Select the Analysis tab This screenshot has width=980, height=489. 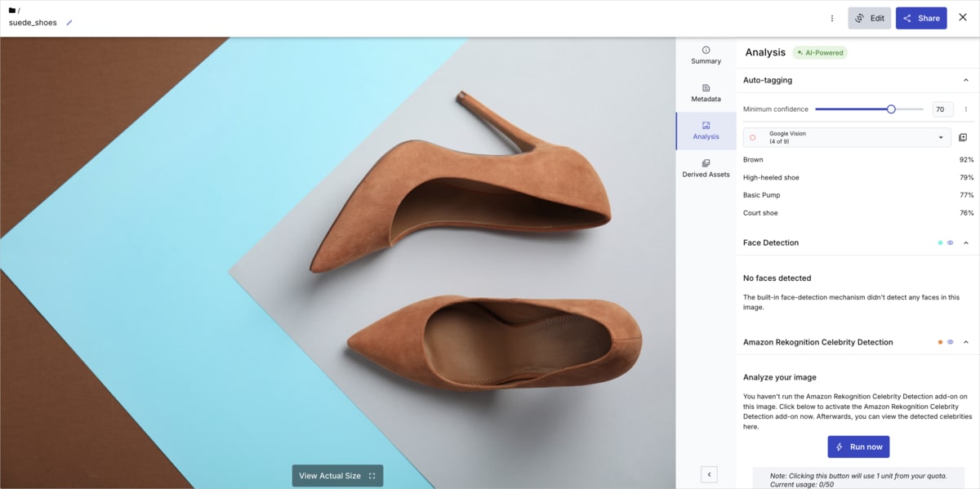706,131
